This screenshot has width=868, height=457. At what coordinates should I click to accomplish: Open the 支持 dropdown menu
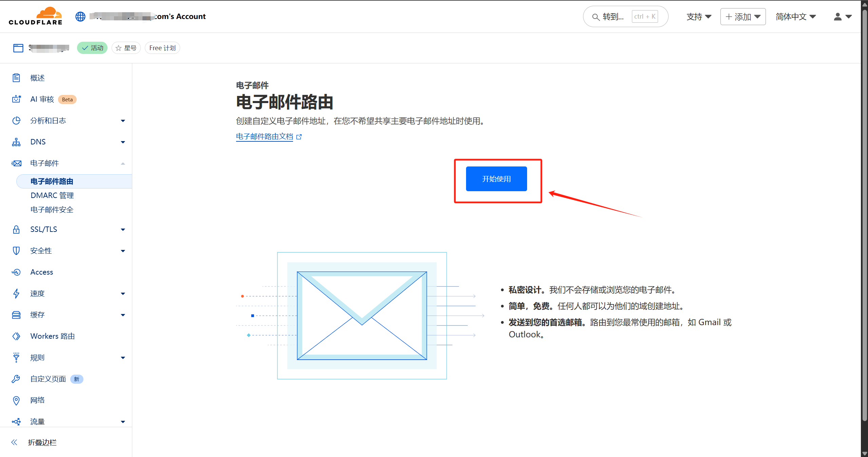699,17
